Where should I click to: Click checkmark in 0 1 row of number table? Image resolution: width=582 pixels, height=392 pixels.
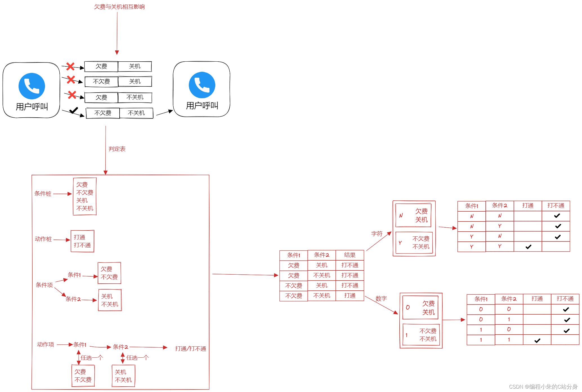[567, 320]
